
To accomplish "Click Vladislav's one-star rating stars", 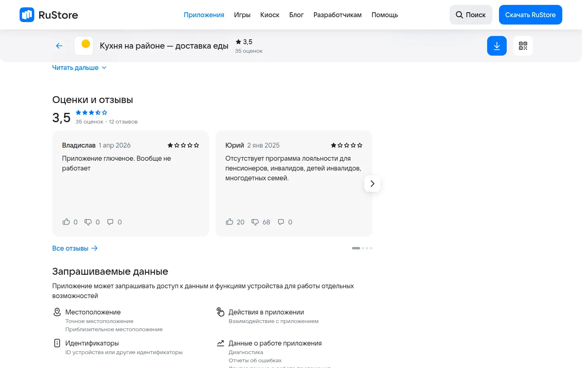I will pos(183,145).
